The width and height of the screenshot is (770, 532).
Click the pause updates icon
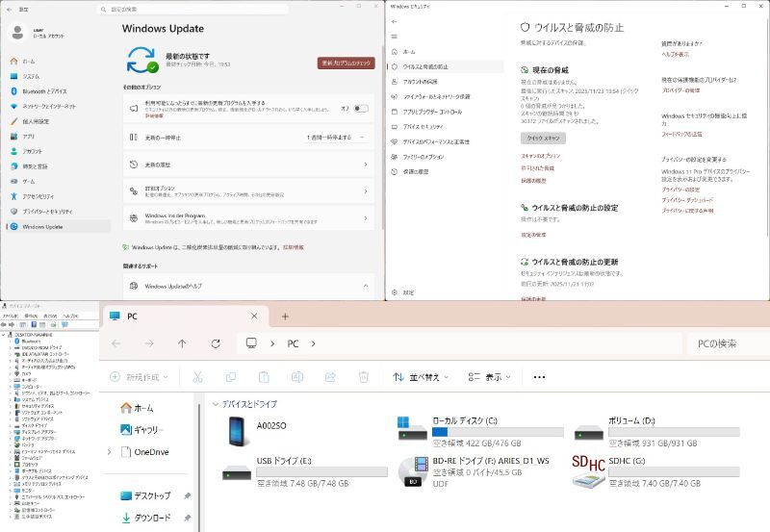click(x=134, y=138)
